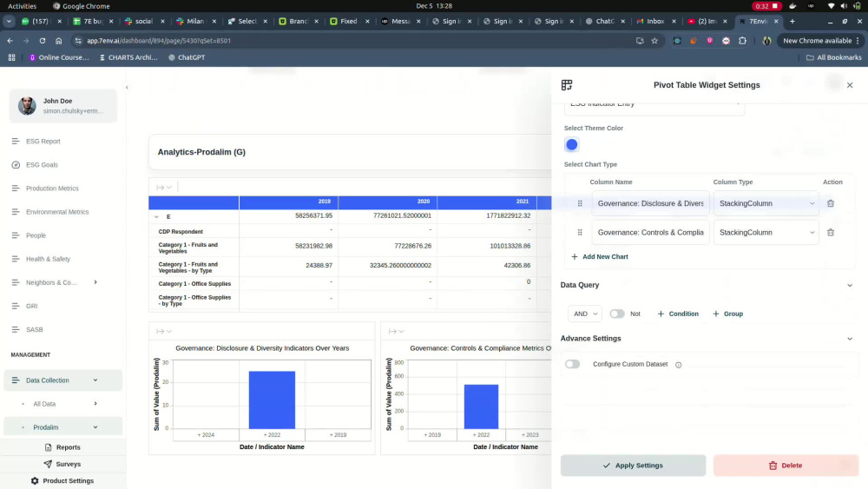The width and height of the screenshot is (868, 489).
Task: Open Production Metrics sidebar item
Action: click(x=52, y=188)
